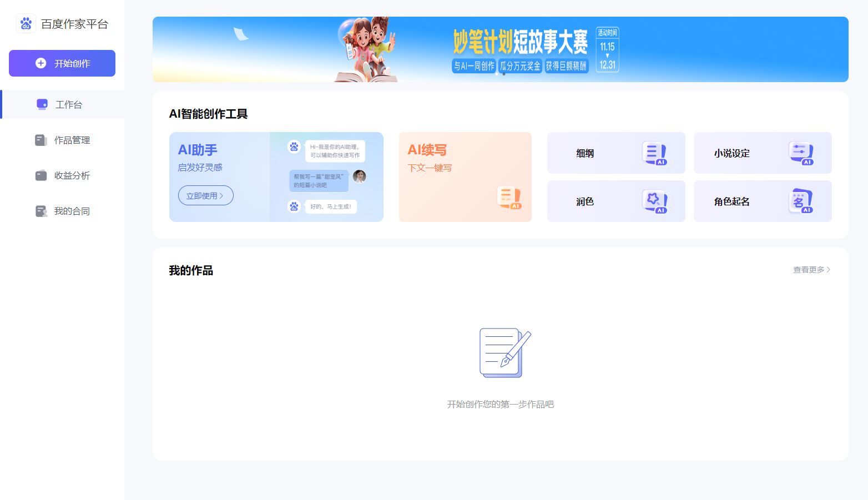This screenshot has width=868, height=500.
Task: Click the 百度作家平台 title text
Action: [74, 24]
